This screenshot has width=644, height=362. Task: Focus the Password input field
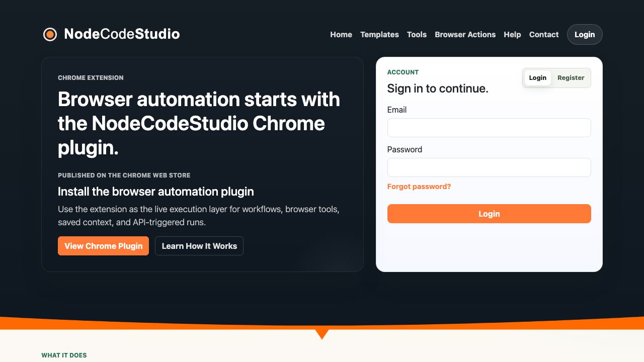pos(489,167)
